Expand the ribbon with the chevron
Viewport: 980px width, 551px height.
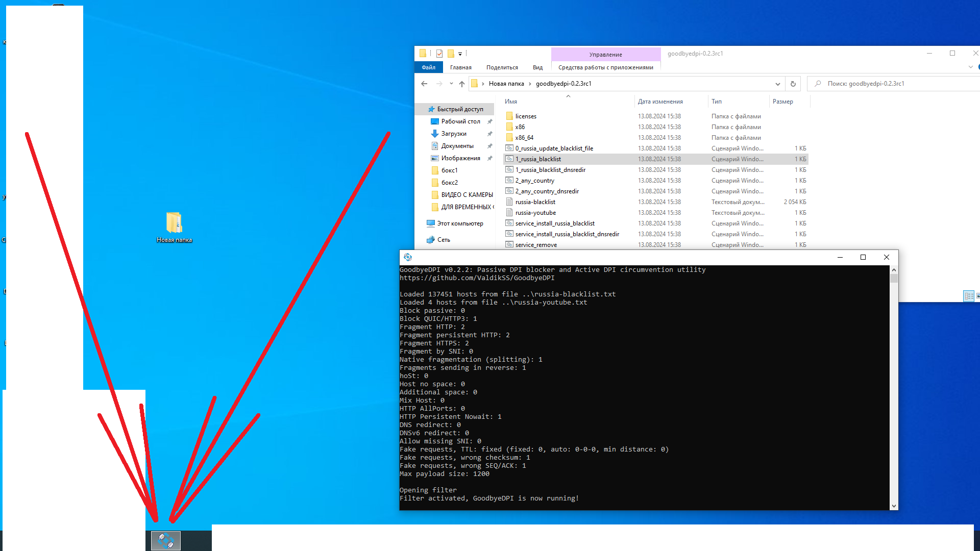(x=970, y=67)
